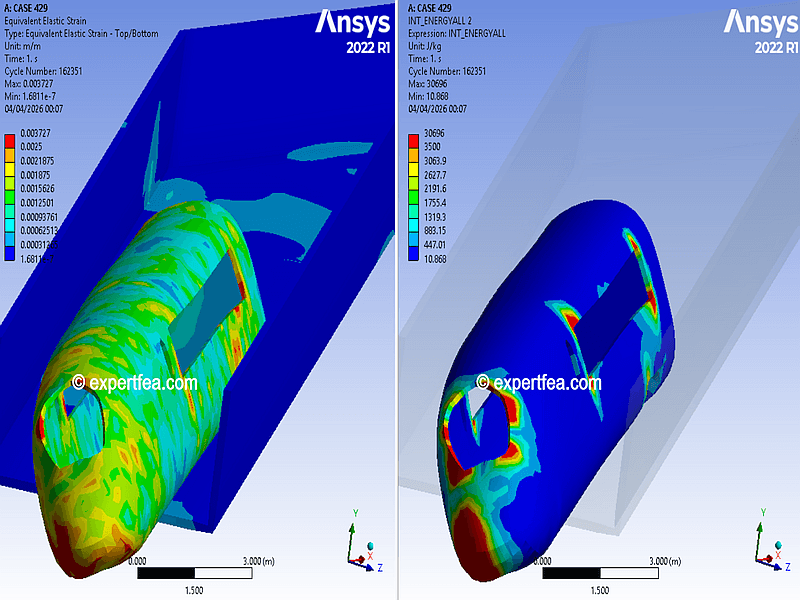Click the right viewport scale ruler bar
Image resolution: width=800 pixels, height=600 pixels.
point(600,574)
